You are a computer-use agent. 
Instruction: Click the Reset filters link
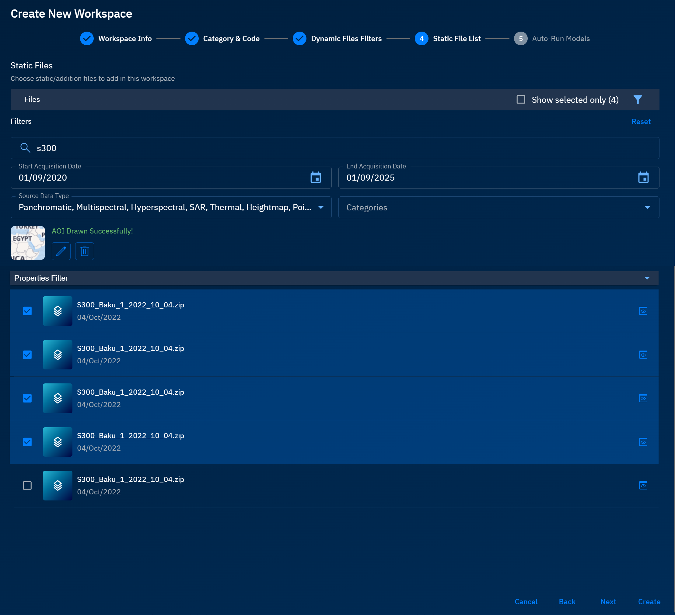[641, 122]
